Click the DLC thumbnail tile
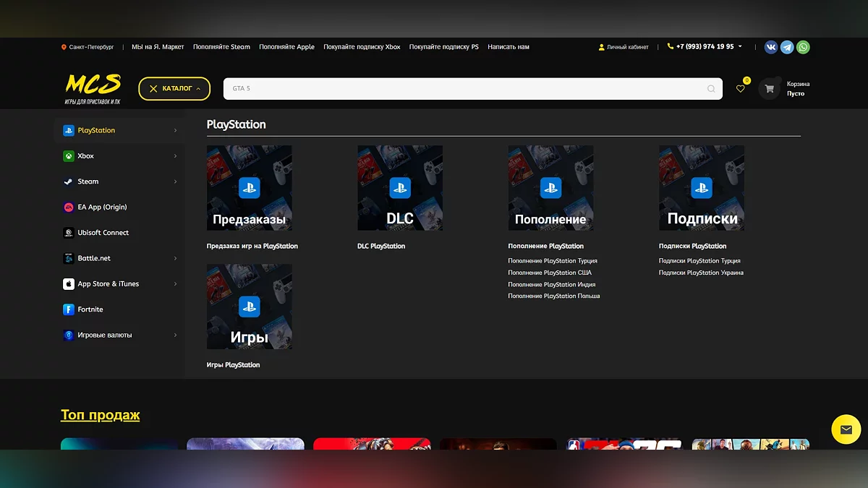The height and width of the screenshot is (488, 868). coord(400,188)
